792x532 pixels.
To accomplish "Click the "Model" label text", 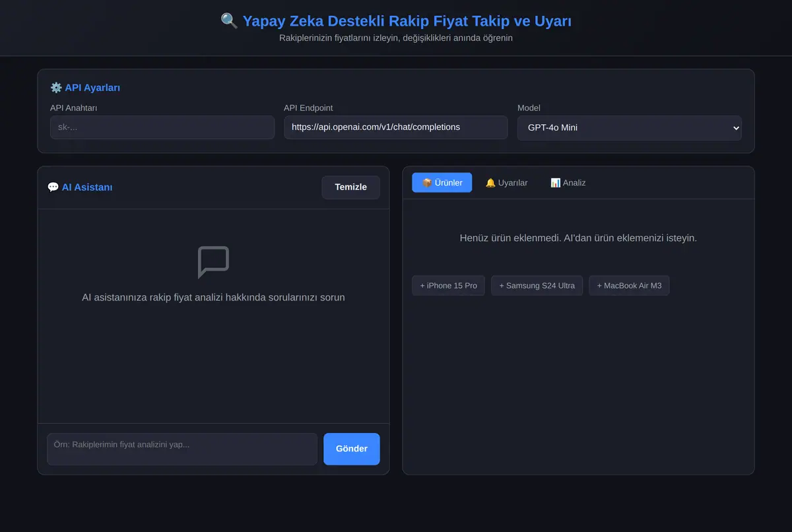I will [x=529, y=108].
